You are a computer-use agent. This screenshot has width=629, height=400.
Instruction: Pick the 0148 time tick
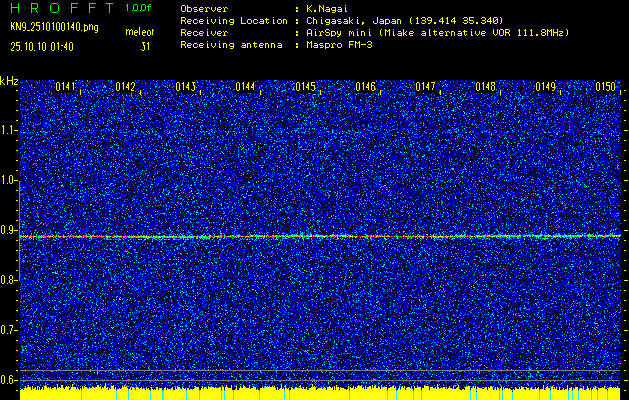[x=486, y=87]
